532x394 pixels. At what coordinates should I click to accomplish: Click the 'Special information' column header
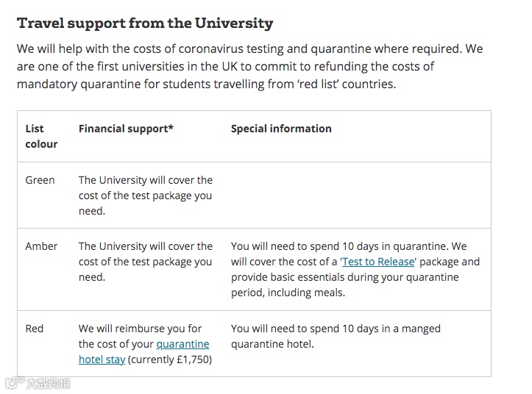(x=281, y=129)
